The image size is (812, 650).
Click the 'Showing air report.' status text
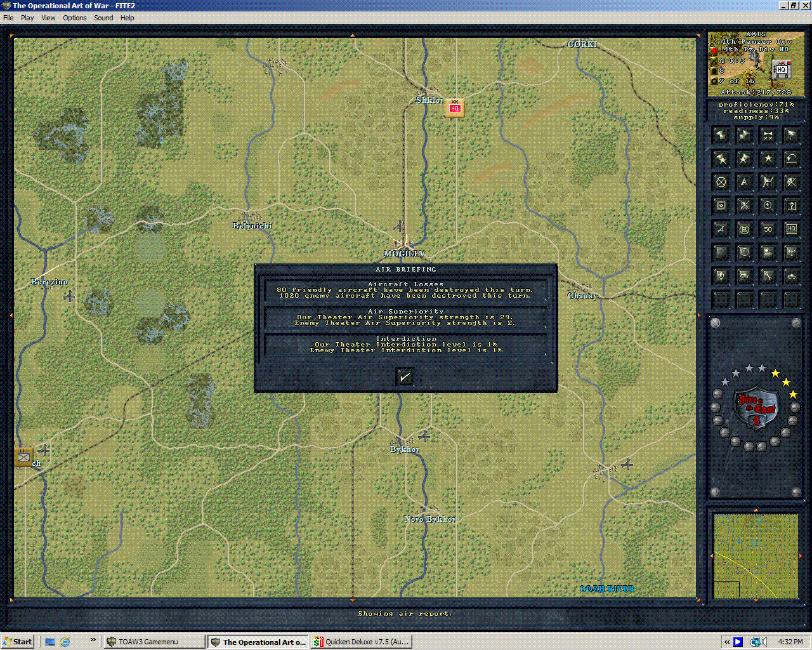tap(405, 614)
